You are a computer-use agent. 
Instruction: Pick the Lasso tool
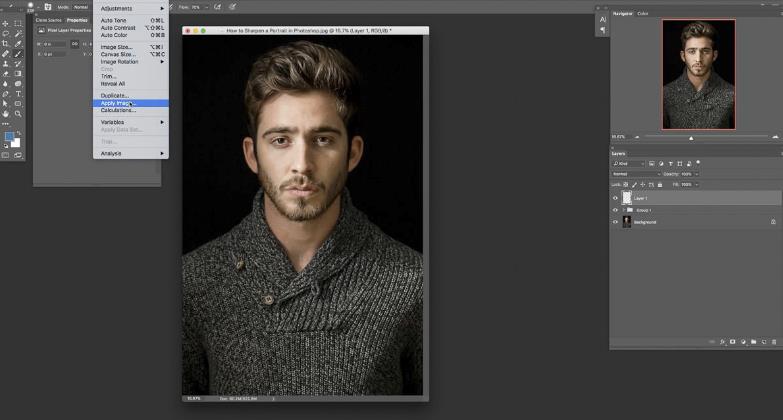tap(6, 33)
